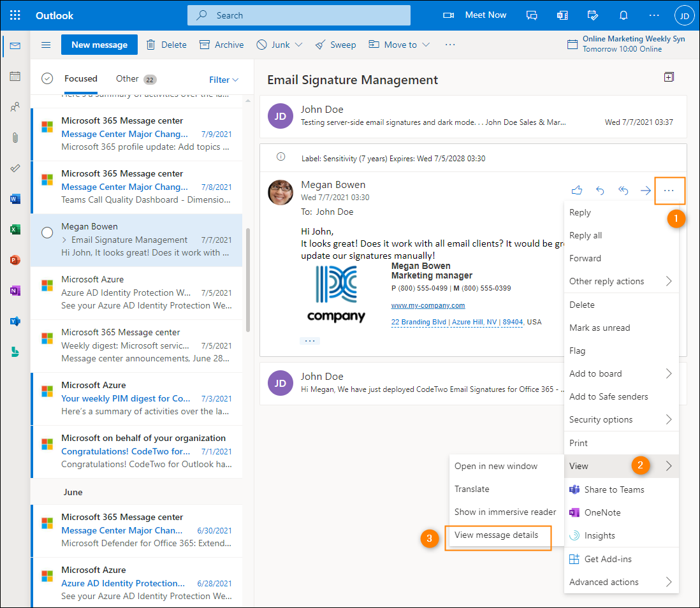
Task: Open OneNote via the purple sidebar icon
Action: coord(15,290)
